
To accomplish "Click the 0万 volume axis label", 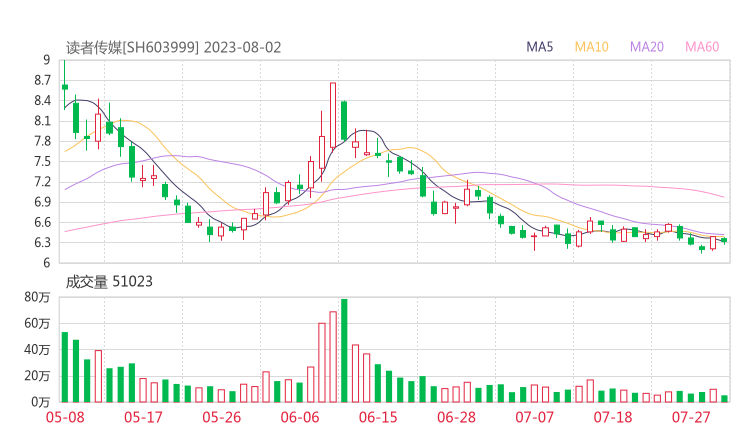I will [41, 402].
